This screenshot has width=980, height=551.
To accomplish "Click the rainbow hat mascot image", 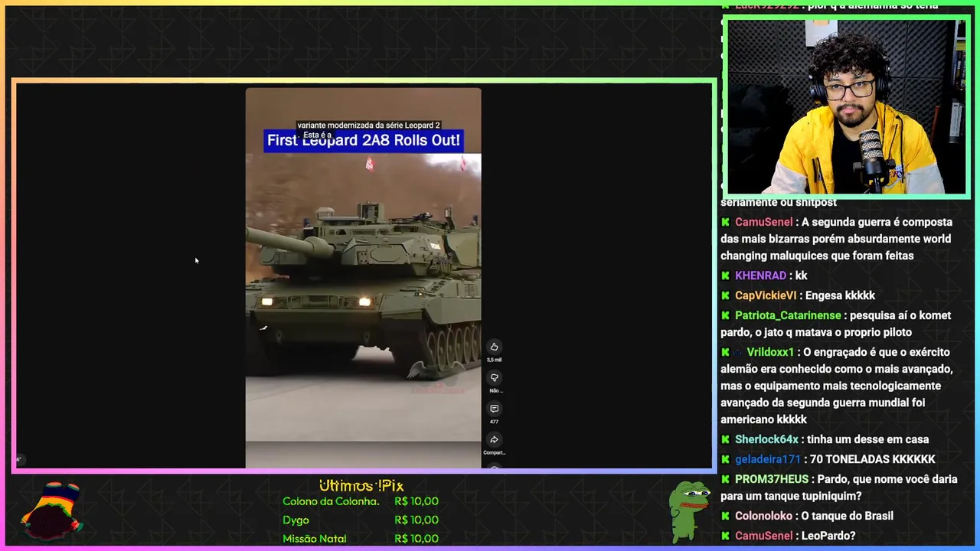I will tap(52, 510).
